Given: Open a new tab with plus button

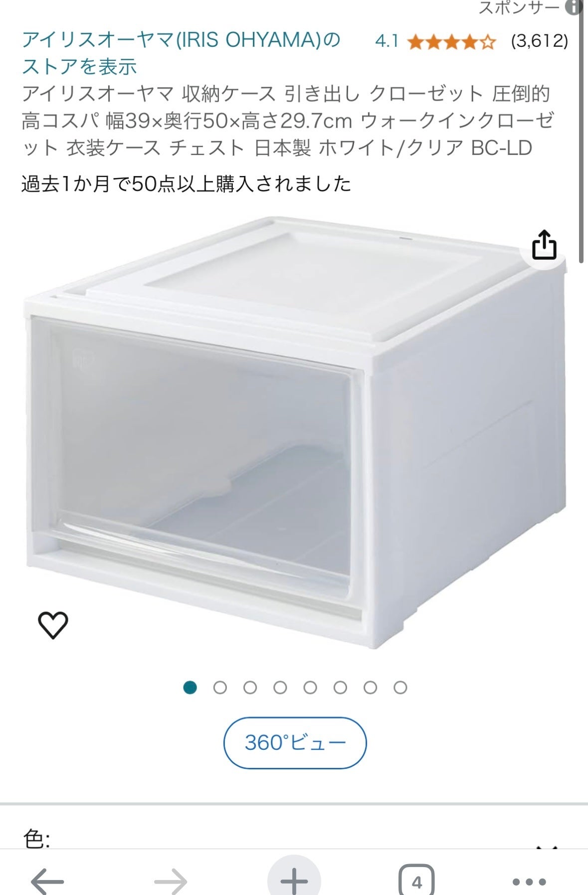Looking at the screenshot, I should pyautogui.click(x=294, y=880).
